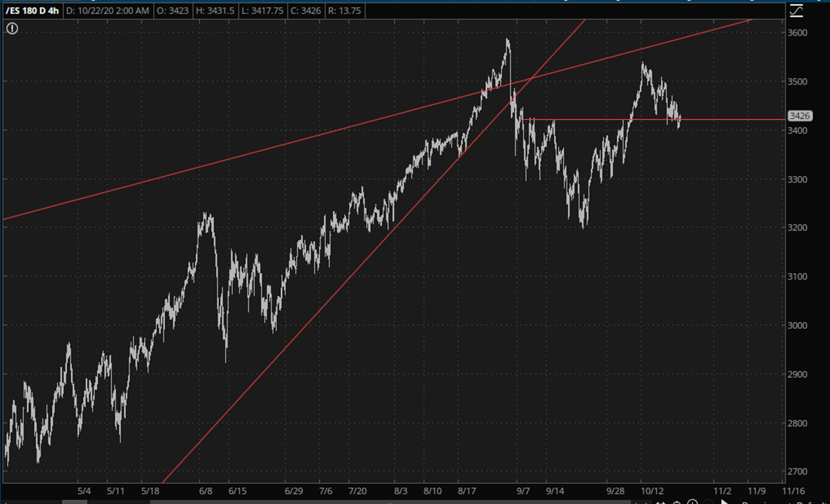Viewport: 830px width, 504px height.
Task: Click the 11/16 date on time axis
Action: click(x=793, y=491)
